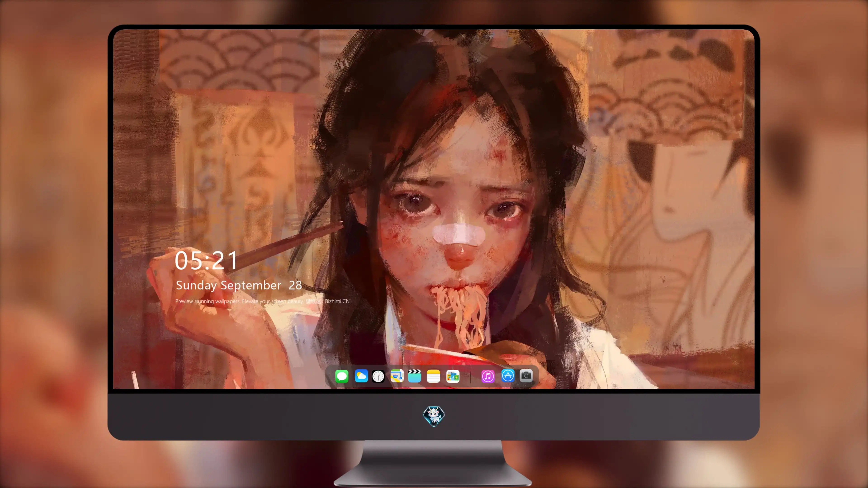This screenshot has height=488, width=868.
Task: Launch the iTunes Store music icon
Action: [x=488, y=376]
